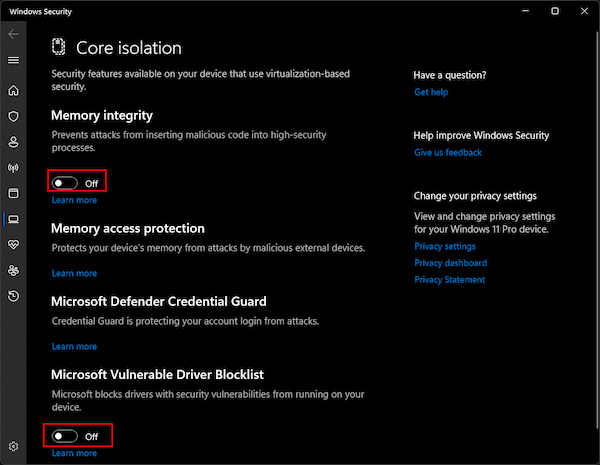Open the Home section in sidebar
The height and width of the screenshot is (465, 600).
click(x=13, y=91)
